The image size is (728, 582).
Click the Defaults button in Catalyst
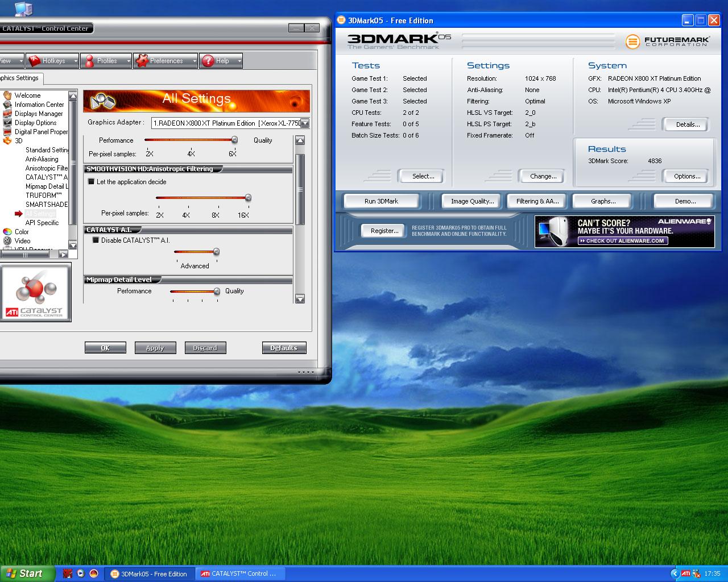284,348
